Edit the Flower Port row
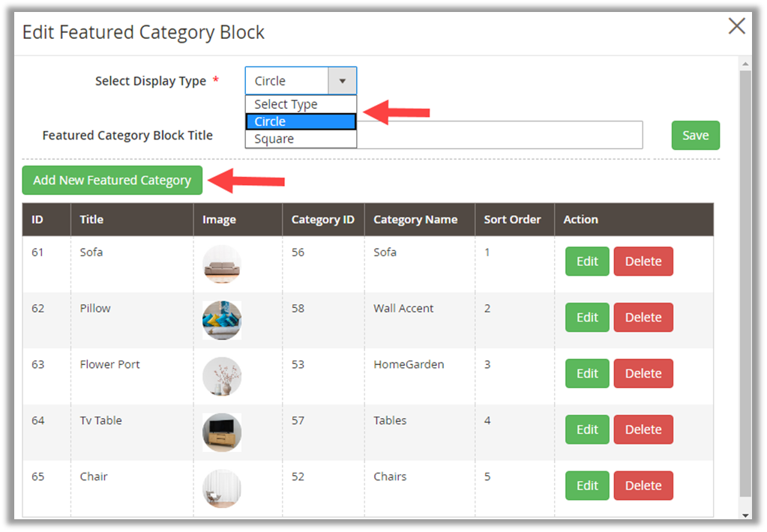The image size is (767, 532). coord(587,374)
